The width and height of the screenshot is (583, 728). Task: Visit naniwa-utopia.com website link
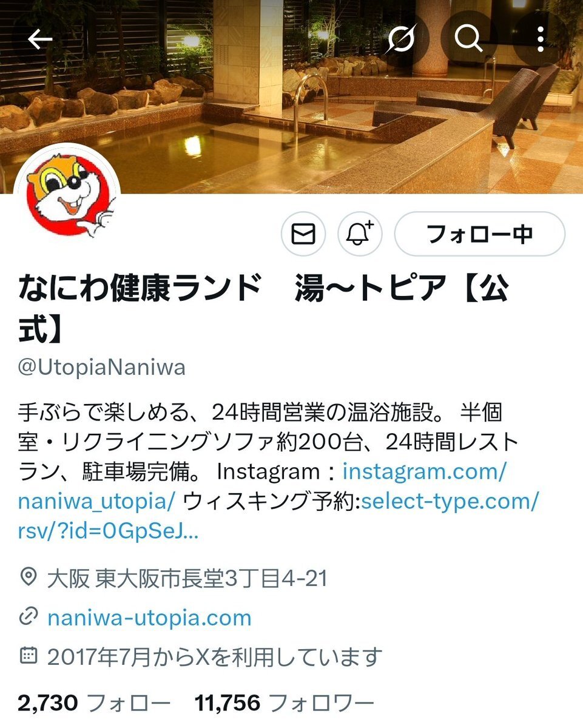149,618
